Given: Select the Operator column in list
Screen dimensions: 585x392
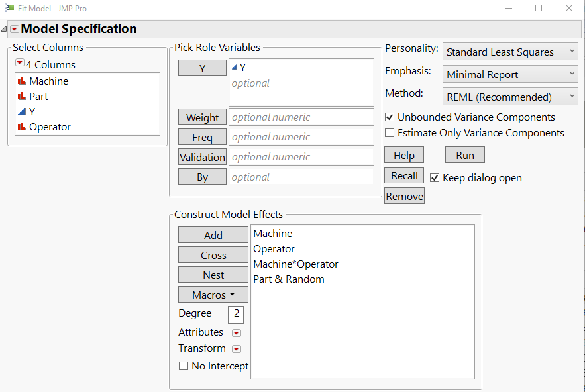Looking at the screenshot, I should tap(50, 126).
